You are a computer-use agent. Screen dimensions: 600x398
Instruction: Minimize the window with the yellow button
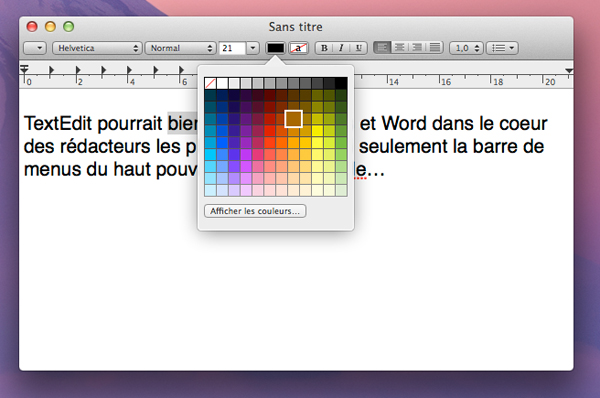pos(50,26)
